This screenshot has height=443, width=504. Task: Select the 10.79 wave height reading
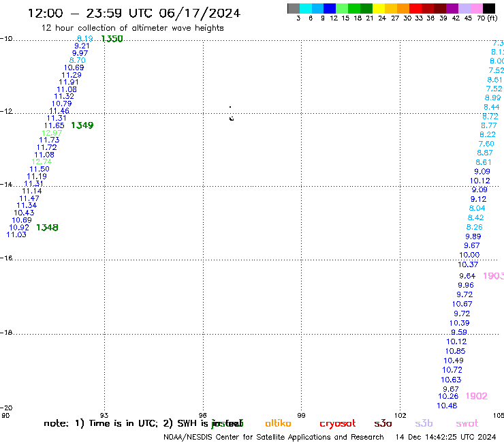(x=62, y=104)
